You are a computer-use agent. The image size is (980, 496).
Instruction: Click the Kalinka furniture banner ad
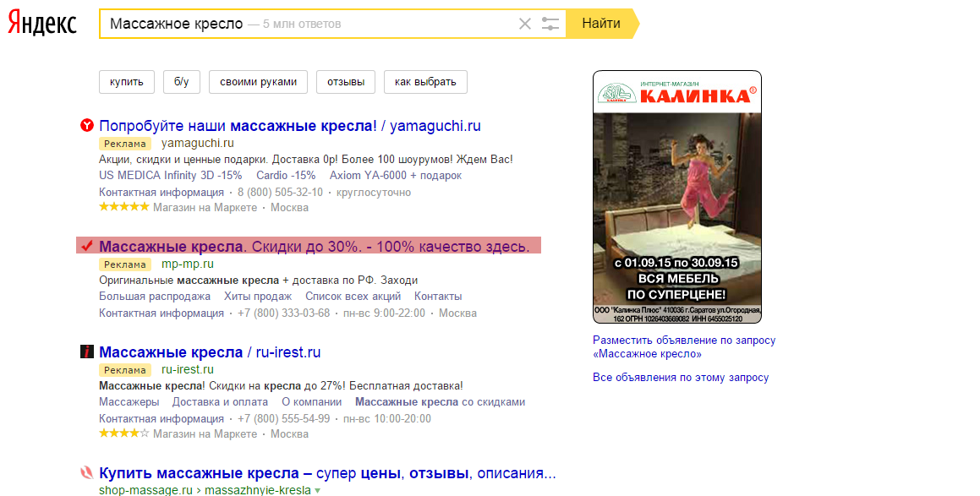click(677, 197)
